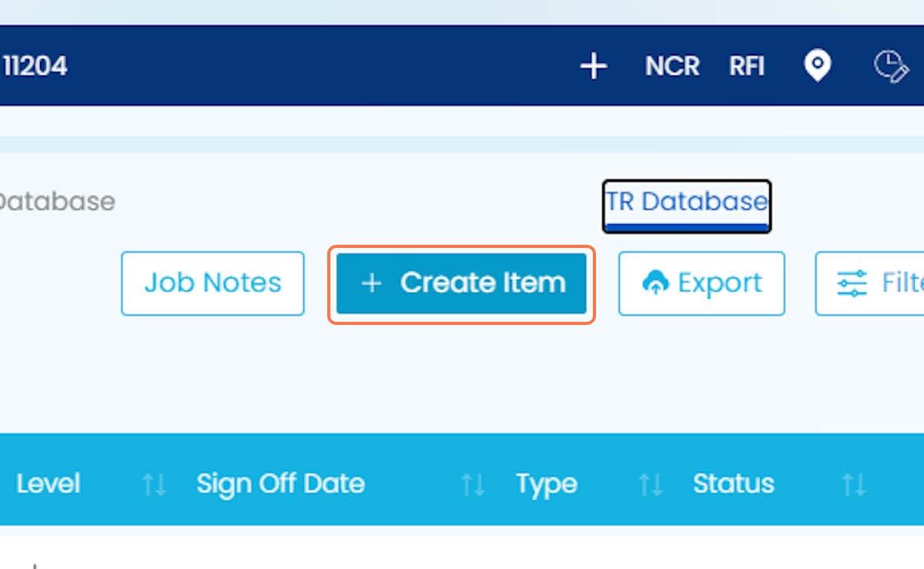The height and width of the screenshot is (569, 924).
Task: Click the sort arrows after Type
Action: [x=651, y=484]
